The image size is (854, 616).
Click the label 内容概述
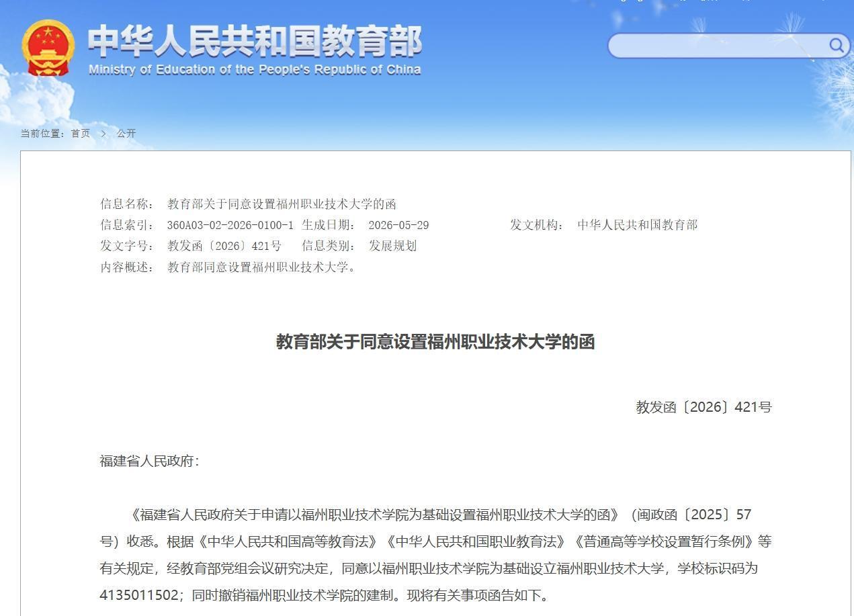click(x=127, y=267)
